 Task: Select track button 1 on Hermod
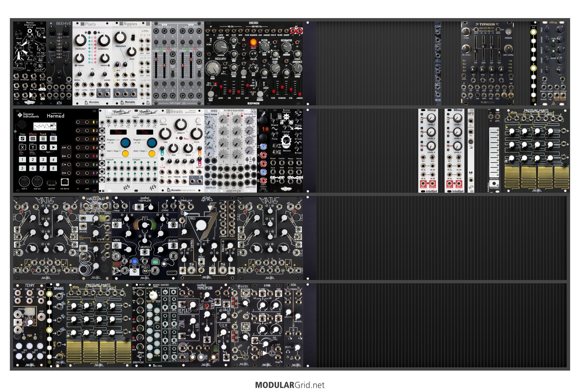click(22, 159)
